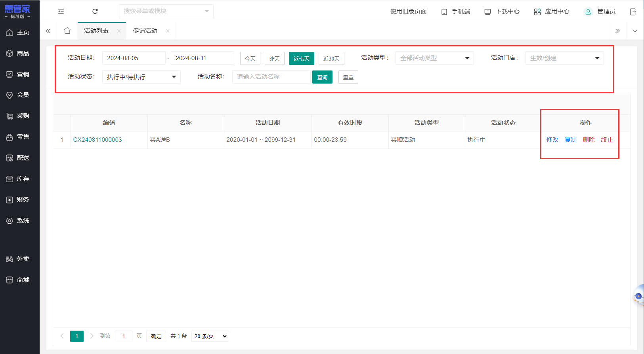Switch to the 促销活动 tab
Viewport: 644px width, 354px height.
click(x=145, y=31)
